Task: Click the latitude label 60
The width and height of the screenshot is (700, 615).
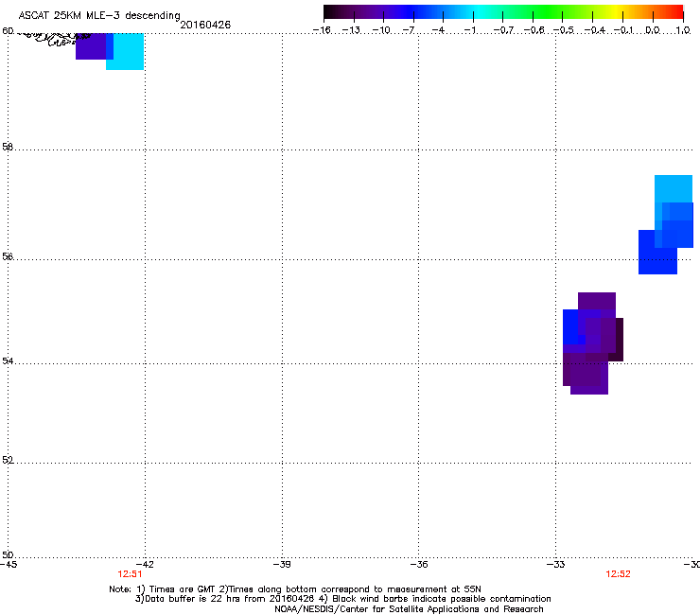Action: tap(8, 31)
